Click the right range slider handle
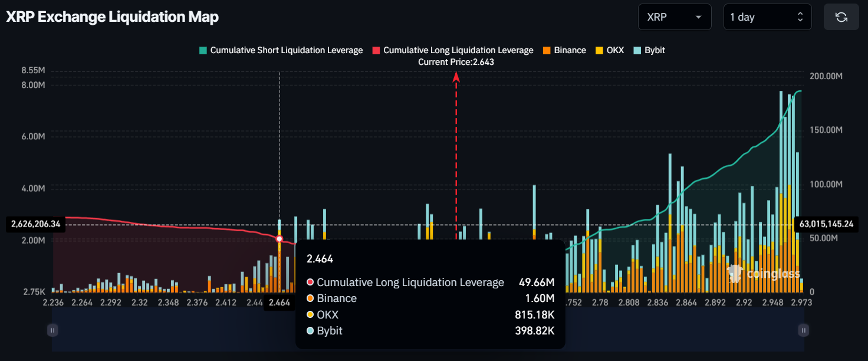This screenshot has height=361, width=868. pos(803,330)
